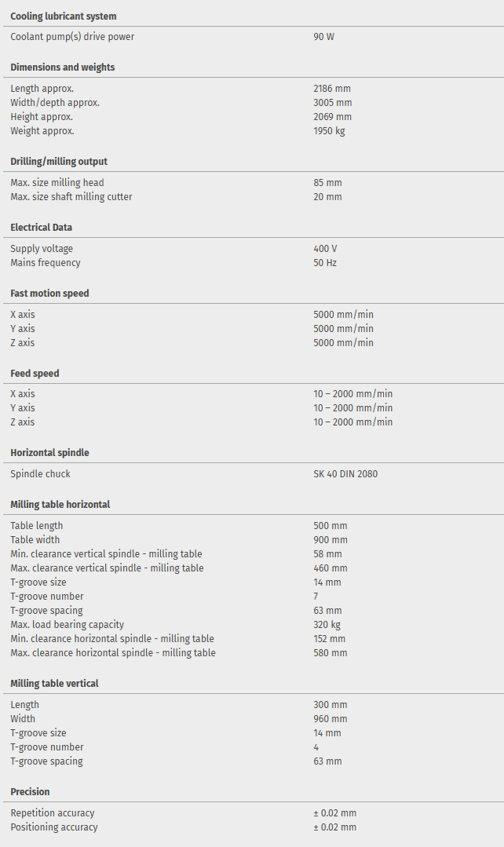
Task: Select the SK 40 DIN 2080 value
Action: [x=345, y=474]
